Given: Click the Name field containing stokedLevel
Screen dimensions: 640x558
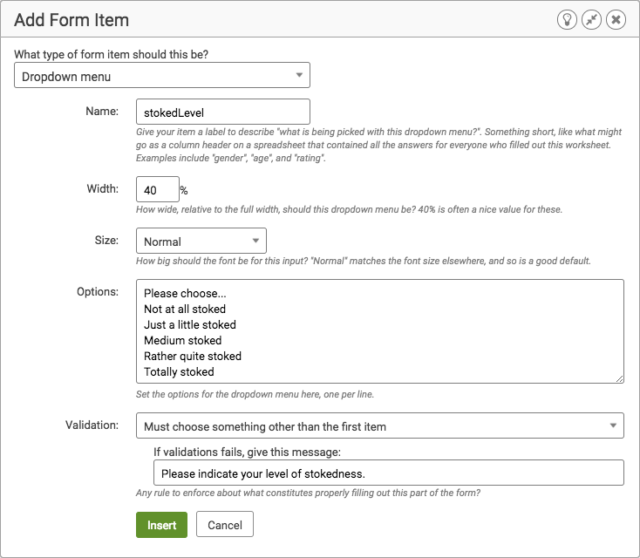Looking at the screenshot, I should 223,112.
